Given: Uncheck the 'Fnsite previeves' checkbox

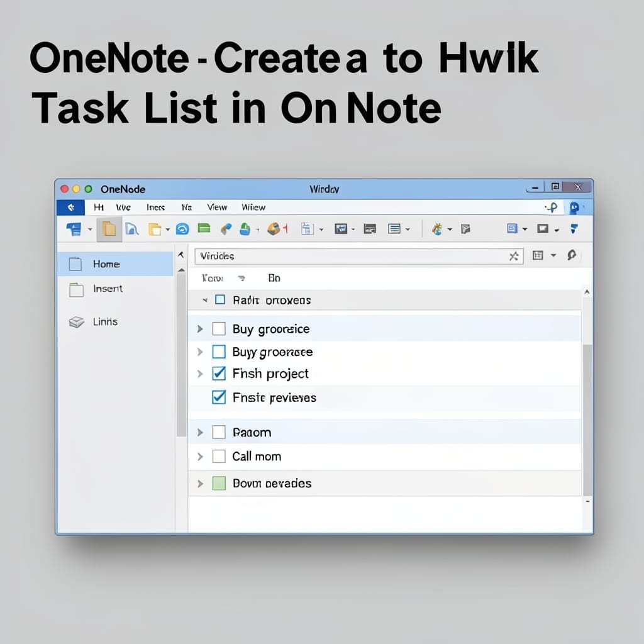Looking at the screenshot, I should tap(219, 397).
